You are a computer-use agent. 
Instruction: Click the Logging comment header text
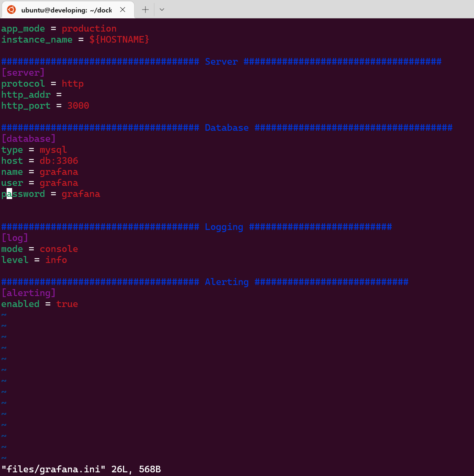click(224, 227)
